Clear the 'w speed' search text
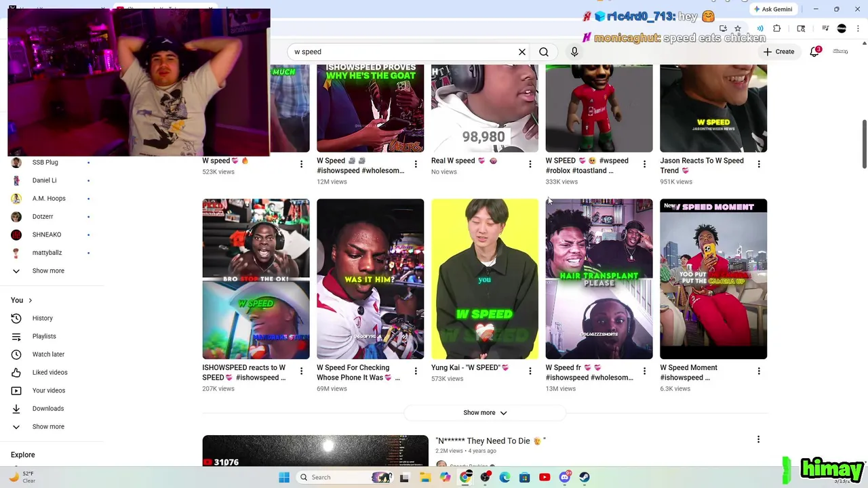The width and height of the screenshot is (868, 488). pyautogui.click(x=522, y=52)
